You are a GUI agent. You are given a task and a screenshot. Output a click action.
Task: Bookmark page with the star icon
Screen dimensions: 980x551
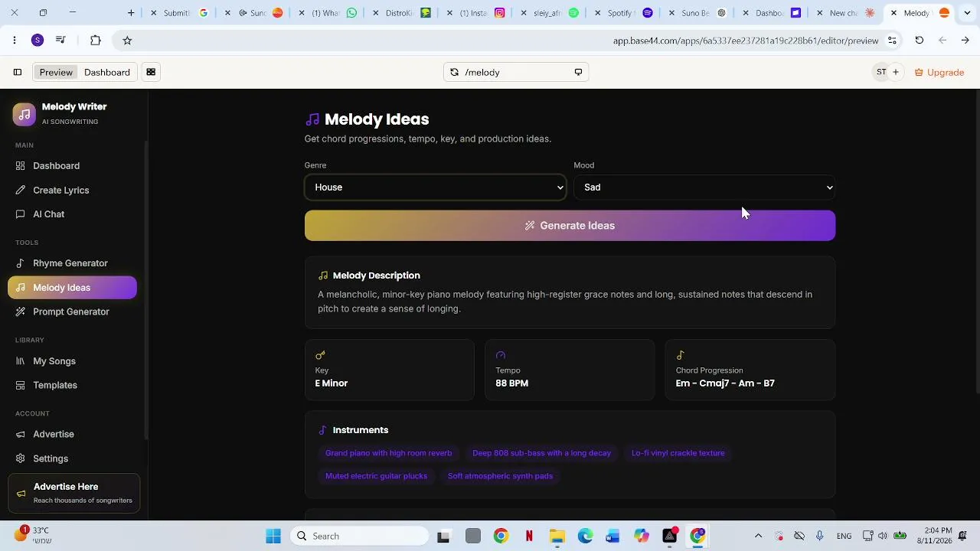[127, 41]
